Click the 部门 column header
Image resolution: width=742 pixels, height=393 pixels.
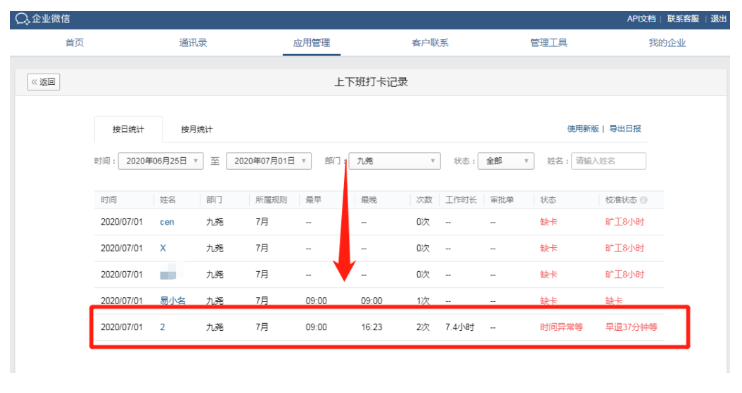tap(214, 200)
